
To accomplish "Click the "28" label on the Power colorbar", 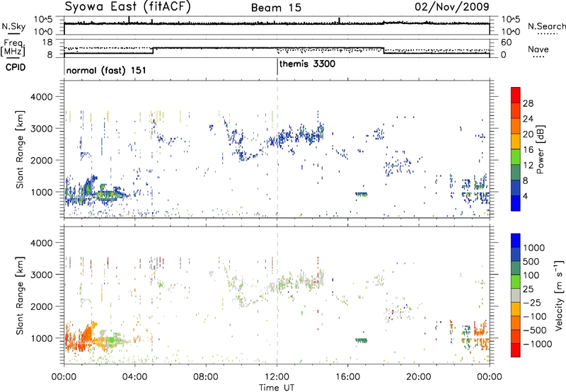I will (x=528, y=103).
